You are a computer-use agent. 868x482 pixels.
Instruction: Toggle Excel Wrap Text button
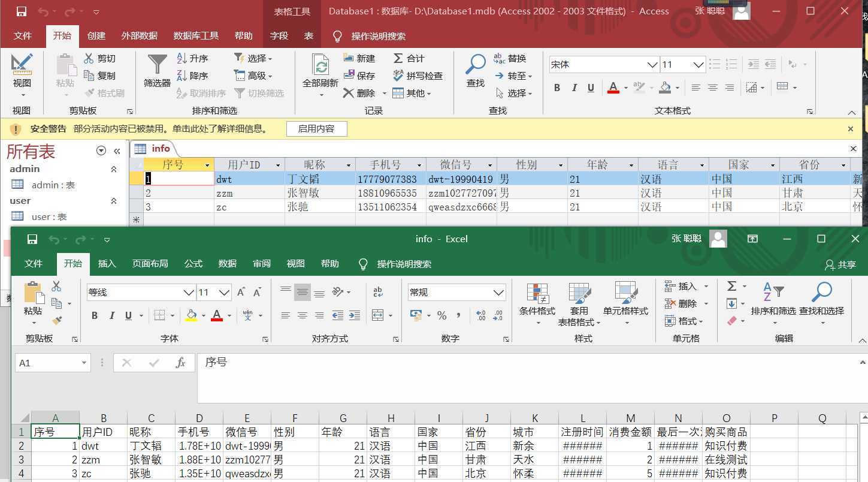378,292
